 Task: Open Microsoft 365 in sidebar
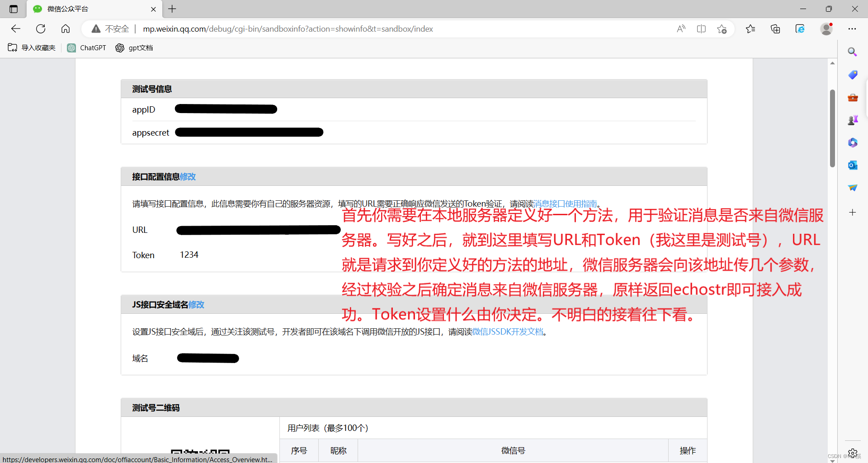(853, 142)
